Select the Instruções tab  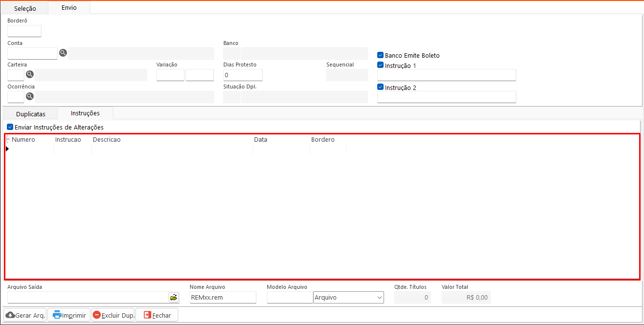coord(85,113)
